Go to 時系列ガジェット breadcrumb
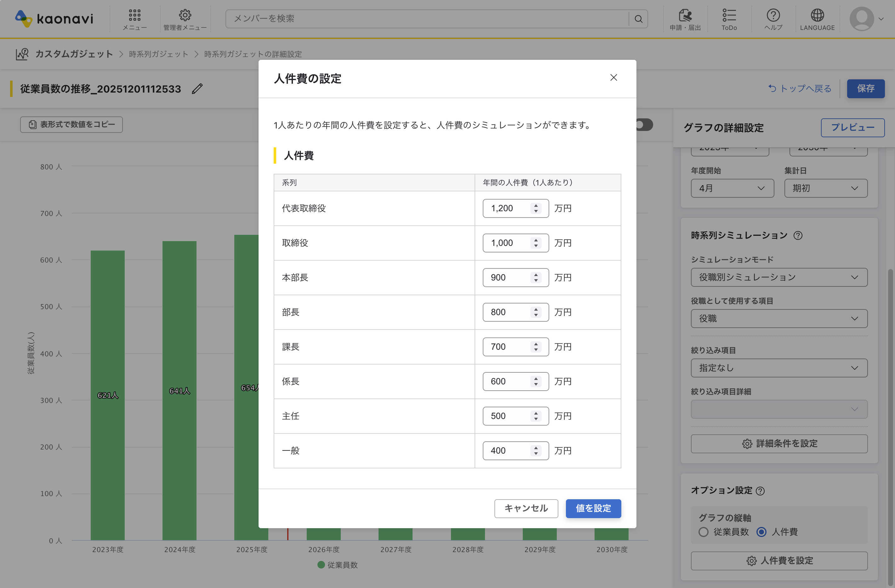This screenshot has height=588, width=895. tap(158, 54)
